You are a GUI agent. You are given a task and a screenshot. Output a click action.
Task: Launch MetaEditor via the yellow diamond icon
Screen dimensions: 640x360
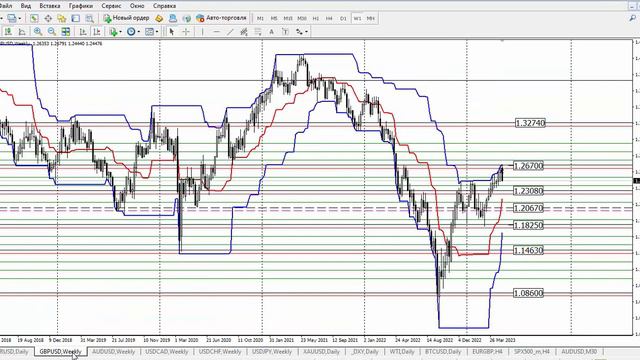(159, 18)
